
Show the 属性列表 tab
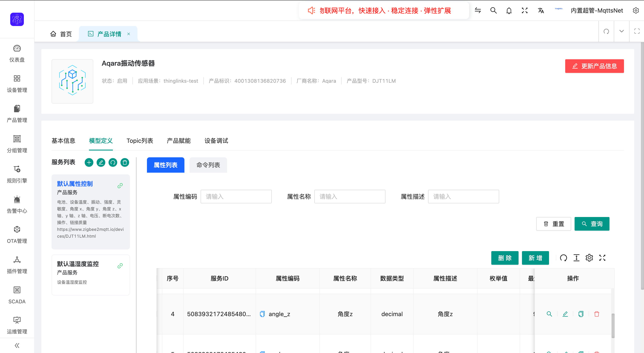(x=165, y=165)
